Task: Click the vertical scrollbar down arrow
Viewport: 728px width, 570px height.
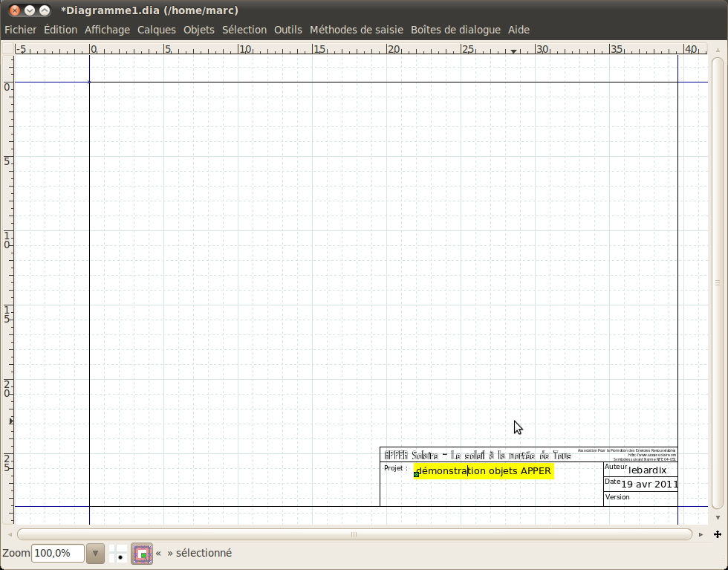Action: click(x=718, y=517)
